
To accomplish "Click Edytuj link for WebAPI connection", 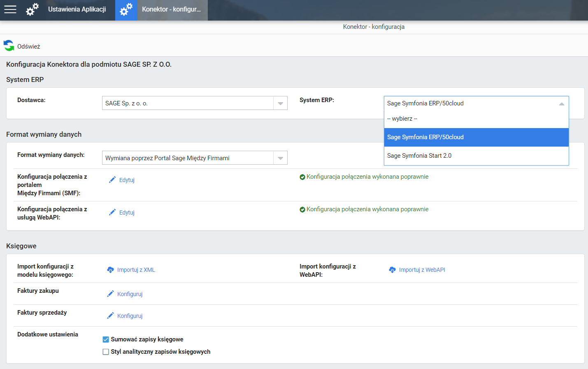I will pyautogui.click(x=127, y=213).
